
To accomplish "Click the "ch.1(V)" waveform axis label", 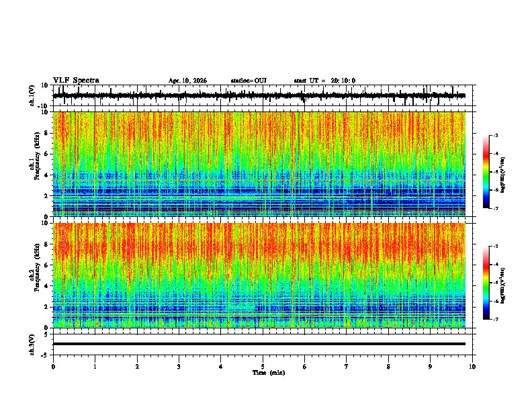I will coord(32,95).
